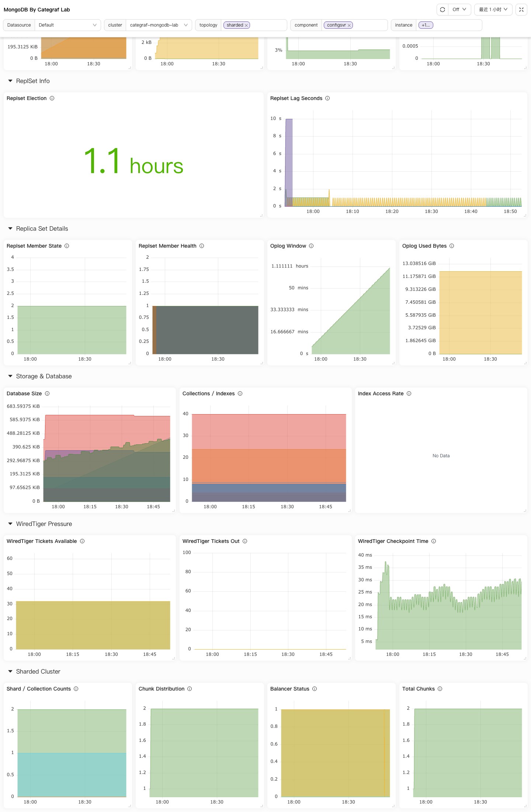Click the Balancer Status panel title
This screenshot has height=812, width=531.
pyautogui.click(x=289, y=689)
